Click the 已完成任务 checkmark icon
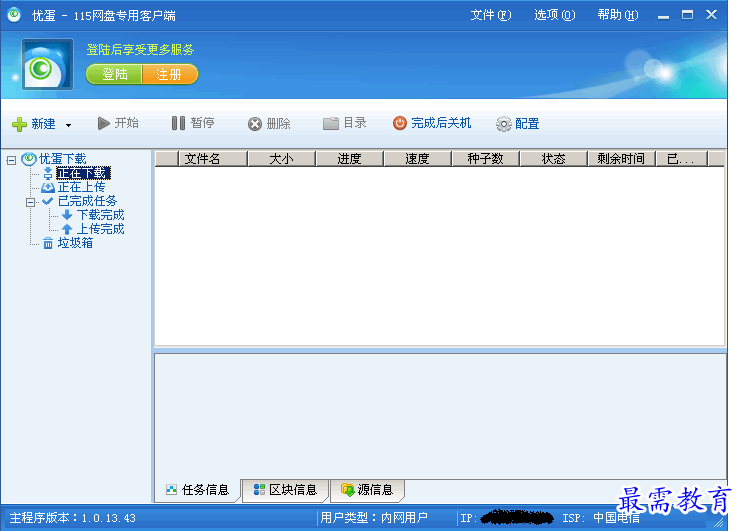 [47, 201]
